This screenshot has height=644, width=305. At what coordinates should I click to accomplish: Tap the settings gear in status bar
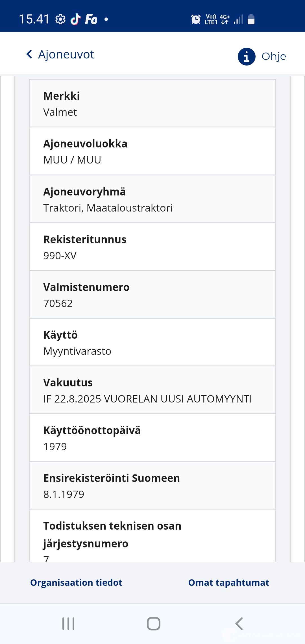[60, 19]
